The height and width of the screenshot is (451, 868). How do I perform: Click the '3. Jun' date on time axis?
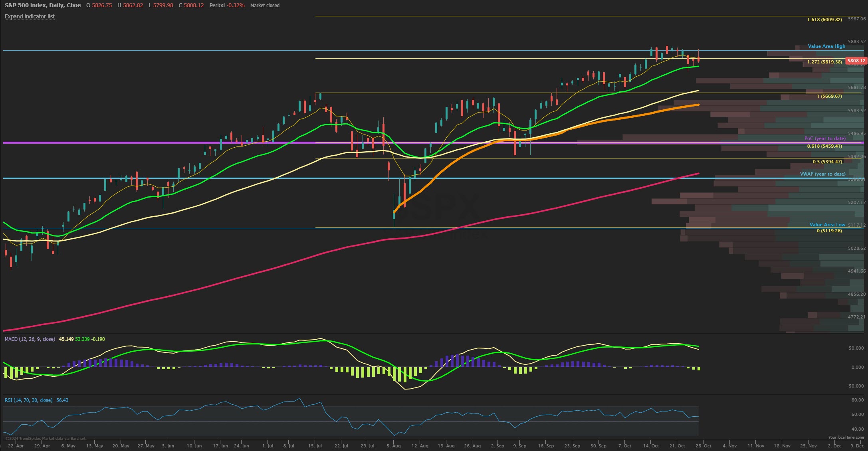click(168, 446)
